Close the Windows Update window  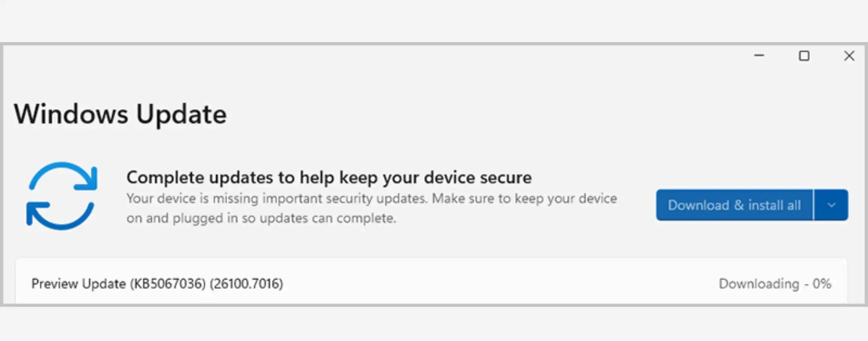(849, 56)
